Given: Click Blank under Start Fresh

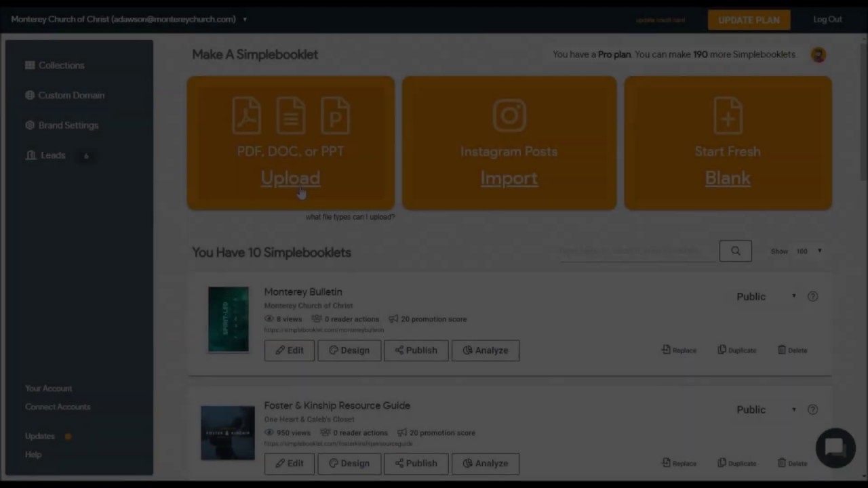Looking at the screenshot, I should 728,178.
